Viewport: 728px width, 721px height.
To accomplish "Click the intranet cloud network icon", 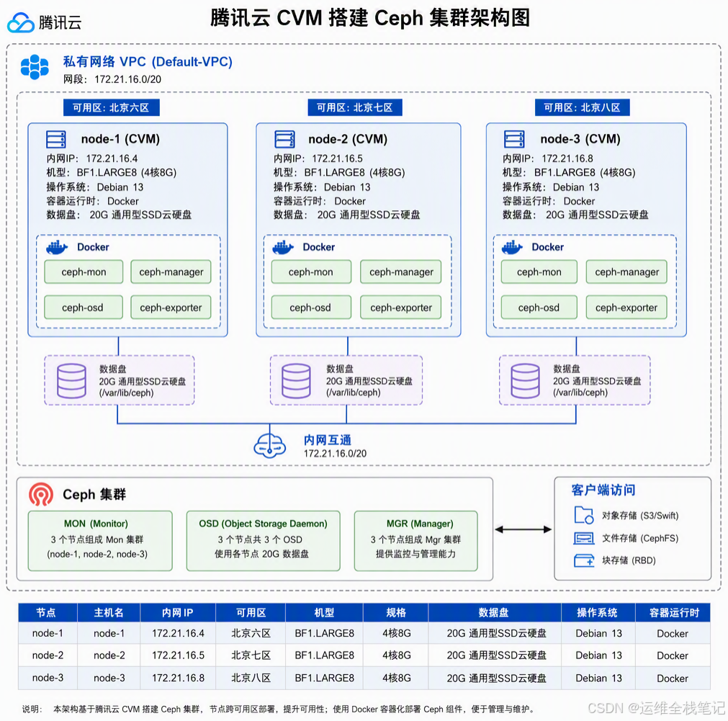I will 270,446.
